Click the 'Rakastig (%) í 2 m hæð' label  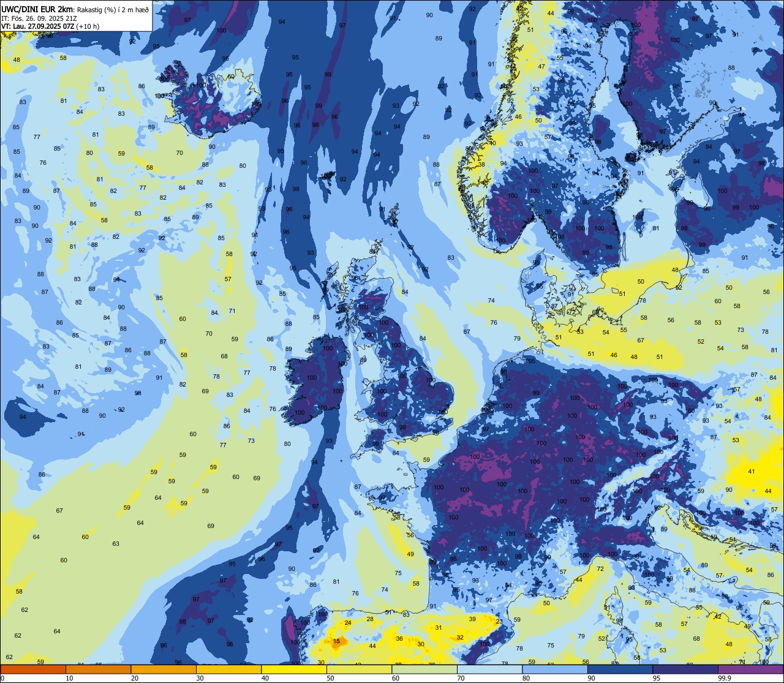pos(112,9)
